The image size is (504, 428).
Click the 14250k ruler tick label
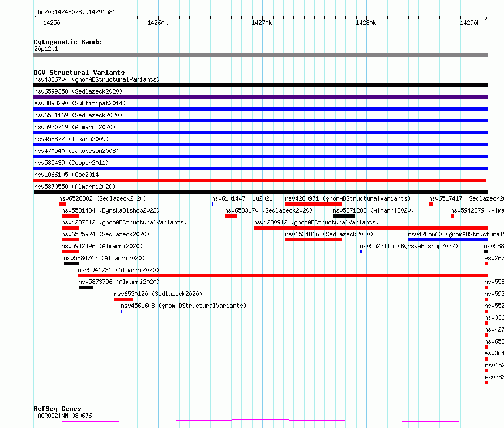tap(53, 23)
